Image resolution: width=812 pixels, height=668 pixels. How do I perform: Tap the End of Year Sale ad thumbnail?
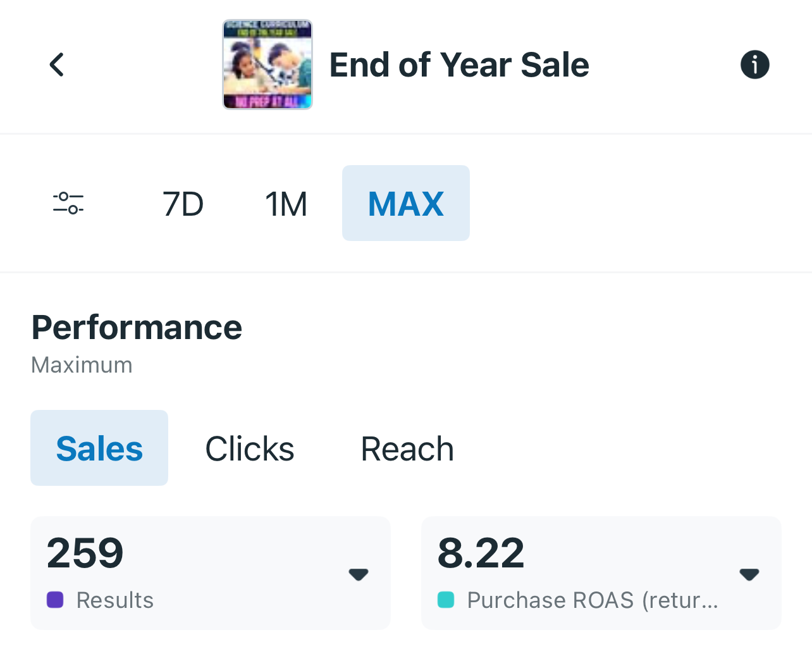268,65
